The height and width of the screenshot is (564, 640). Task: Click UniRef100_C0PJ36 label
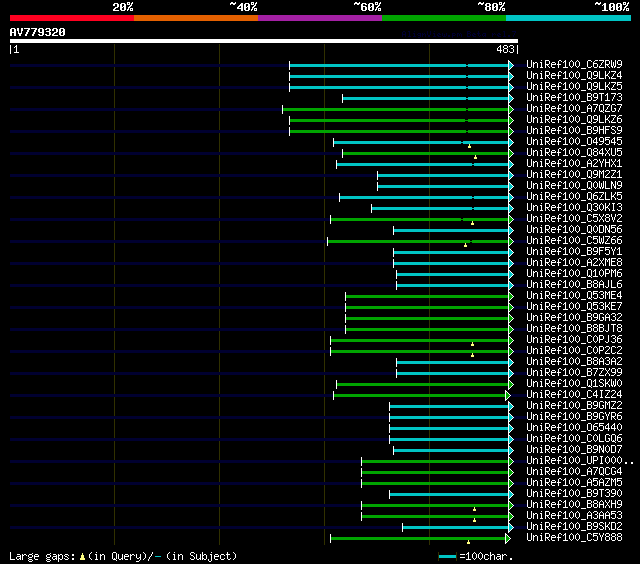(574, 340)
